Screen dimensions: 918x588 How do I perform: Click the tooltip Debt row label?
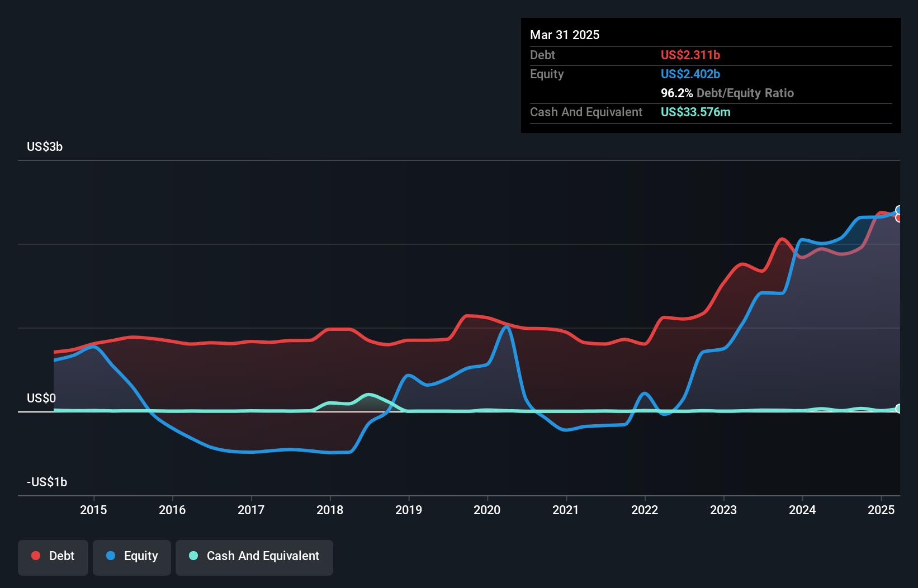pyautogui.click(x=542, y=55)
